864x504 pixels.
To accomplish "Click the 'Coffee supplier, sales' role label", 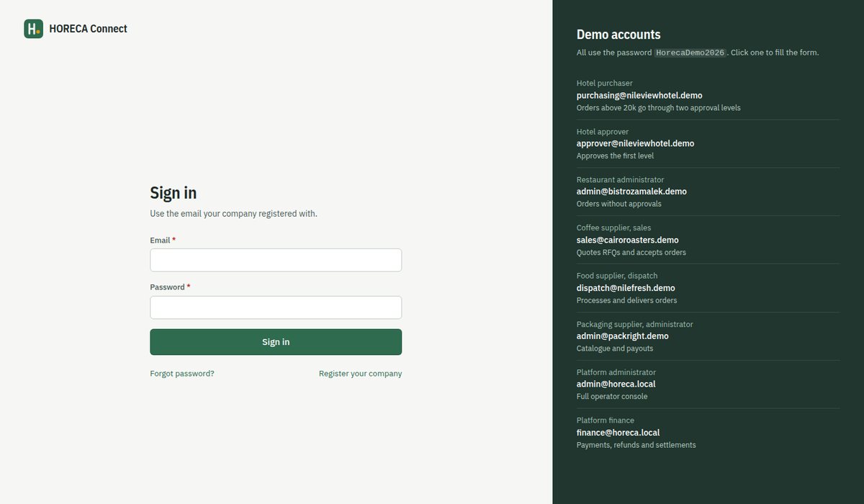I will coord(614,228).
